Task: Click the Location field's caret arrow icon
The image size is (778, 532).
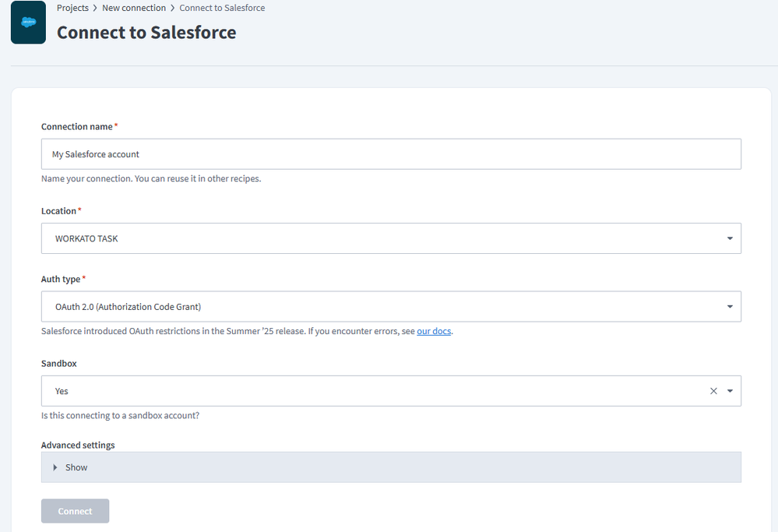Action: (730, 238)
